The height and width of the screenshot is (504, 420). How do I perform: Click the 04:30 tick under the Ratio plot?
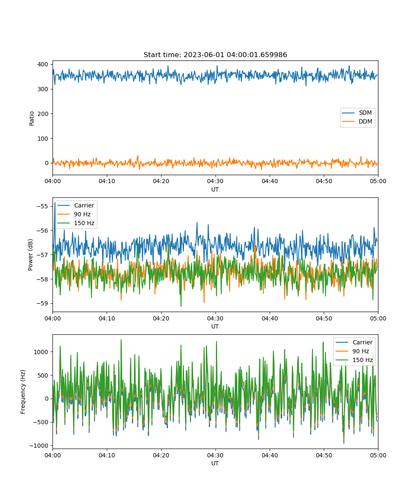pos(215,181)
